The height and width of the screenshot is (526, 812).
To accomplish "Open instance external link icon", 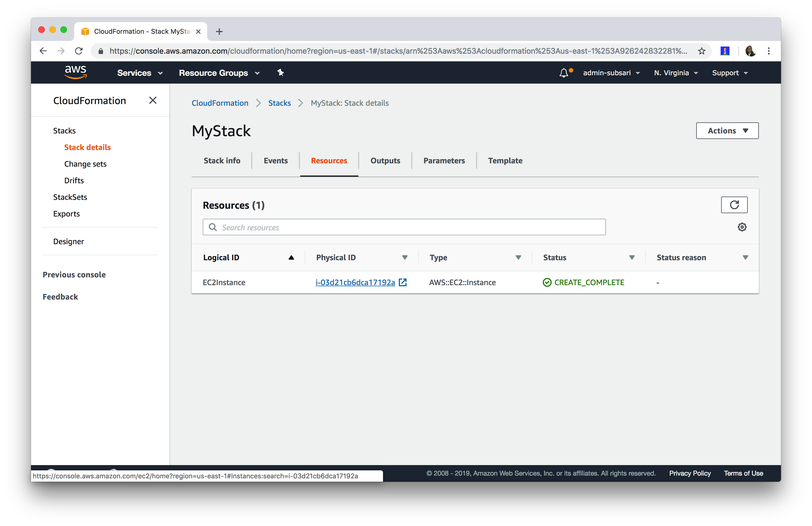I will click(403, 282).
